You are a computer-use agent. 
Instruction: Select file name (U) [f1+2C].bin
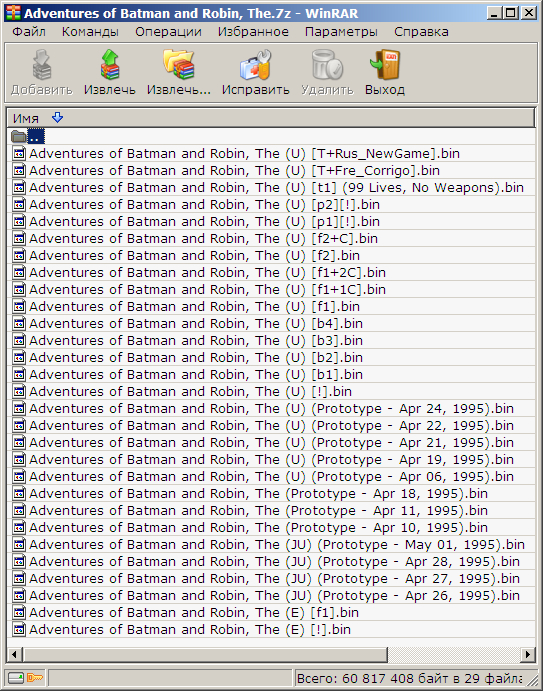click(208, 273)
